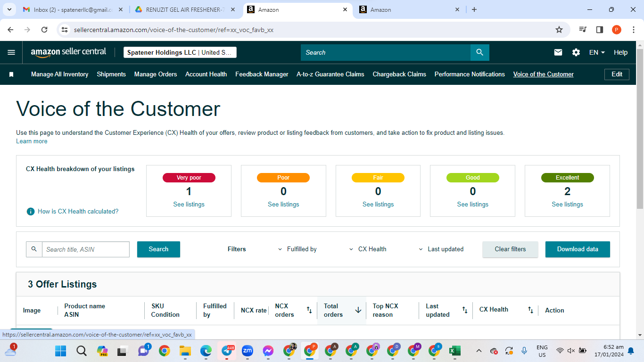Open the Chrome profile avatar
Screen dimensions: 644x362
617,30
